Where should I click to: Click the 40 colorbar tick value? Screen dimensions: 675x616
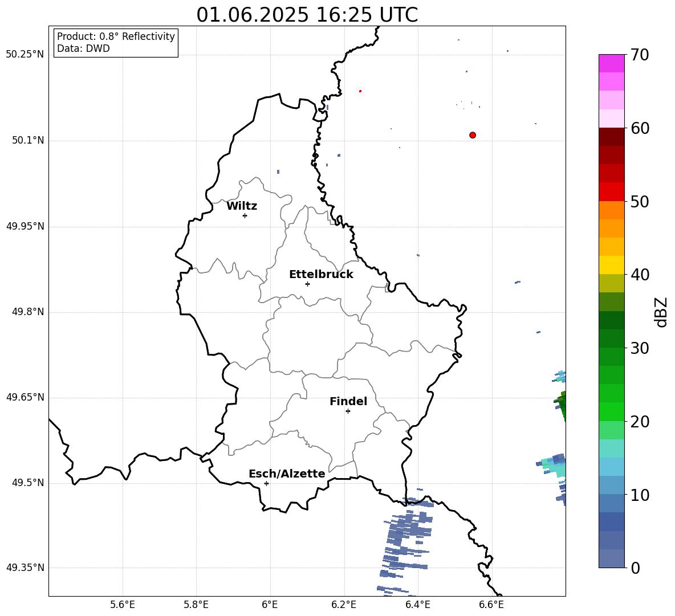[x=640, y=275]
